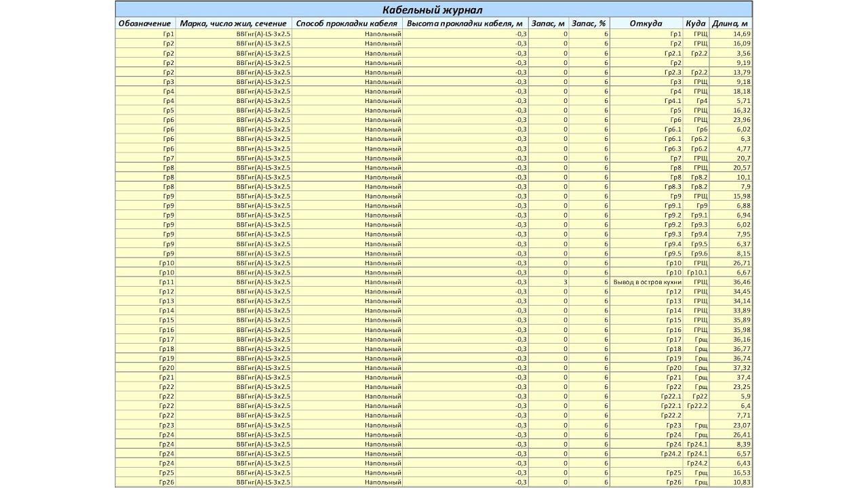Select the 'Кабельный журнал' title cell

click(x=433, y=9)
